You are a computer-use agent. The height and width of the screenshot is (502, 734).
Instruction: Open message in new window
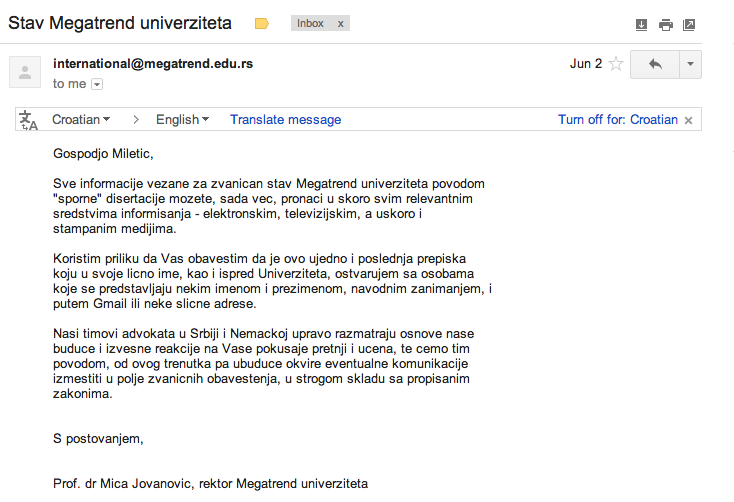(689, 25)
